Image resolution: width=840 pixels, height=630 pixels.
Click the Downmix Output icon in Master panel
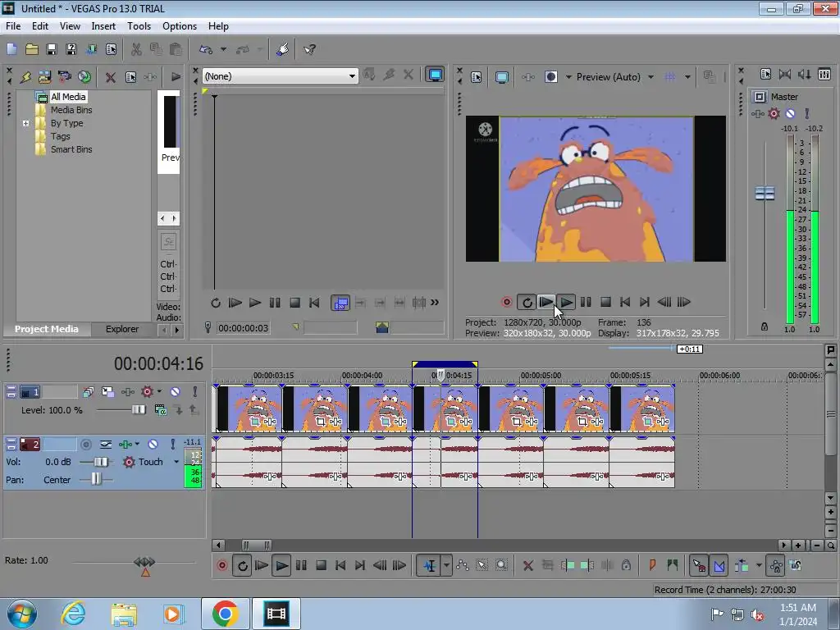tap(784, 75)
